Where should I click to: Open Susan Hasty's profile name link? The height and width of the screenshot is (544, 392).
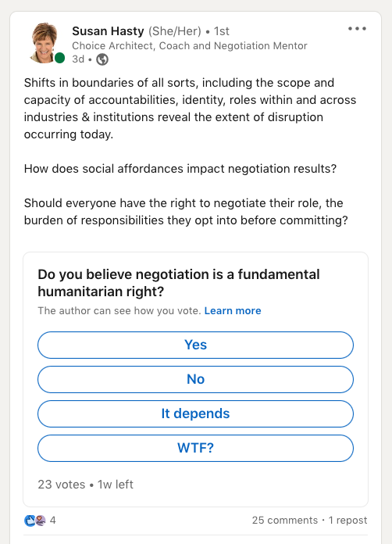[x=108, y=31]
